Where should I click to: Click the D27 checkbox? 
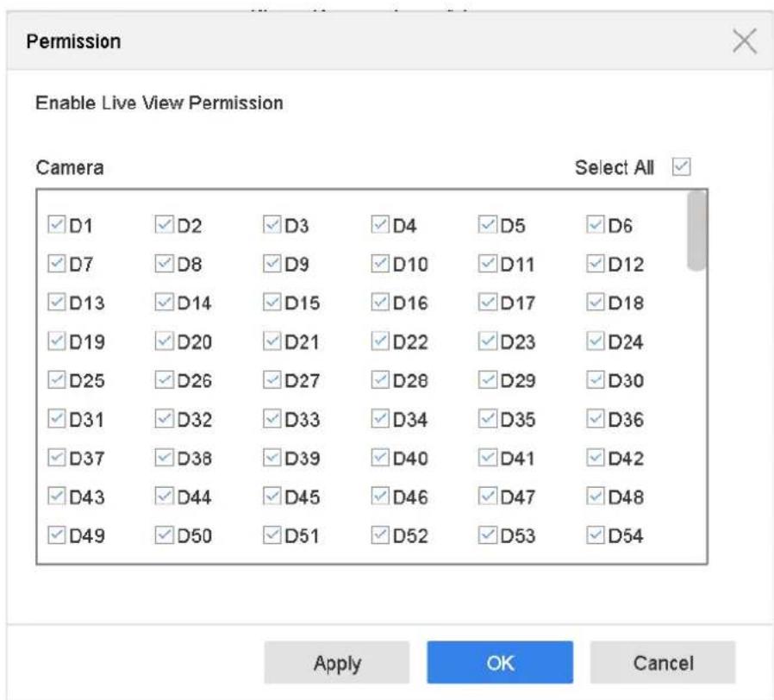coord(272,380)
